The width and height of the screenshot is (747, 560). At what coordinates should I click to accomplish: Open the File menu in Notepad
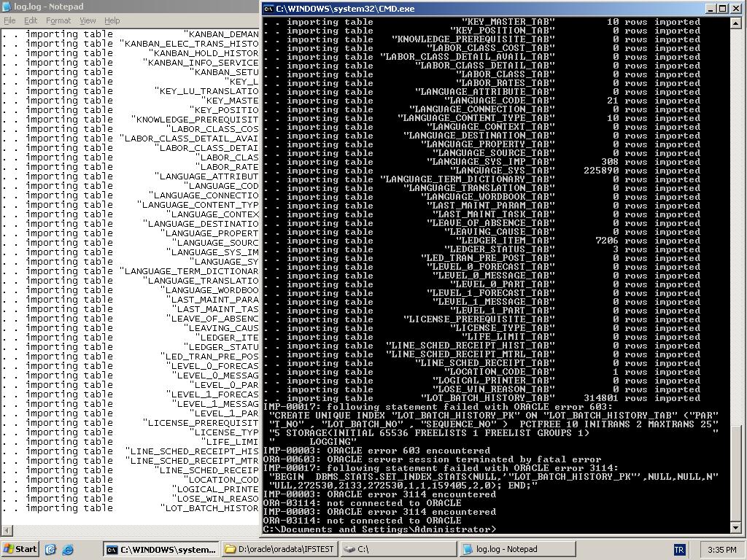click(x=9, y=20)
